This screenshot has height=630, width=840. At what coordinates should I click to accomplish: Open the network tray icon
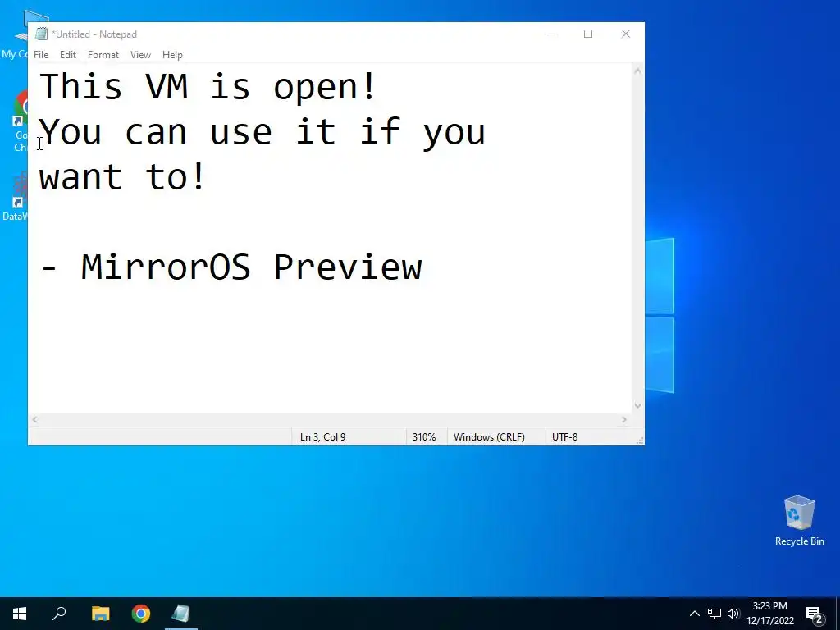tap(714, 614)
